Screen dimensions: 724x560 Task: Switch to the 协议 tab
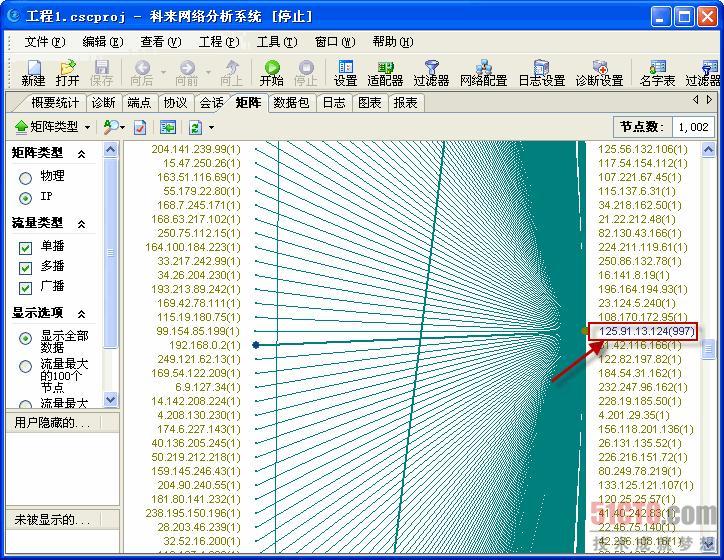point(175,102)
